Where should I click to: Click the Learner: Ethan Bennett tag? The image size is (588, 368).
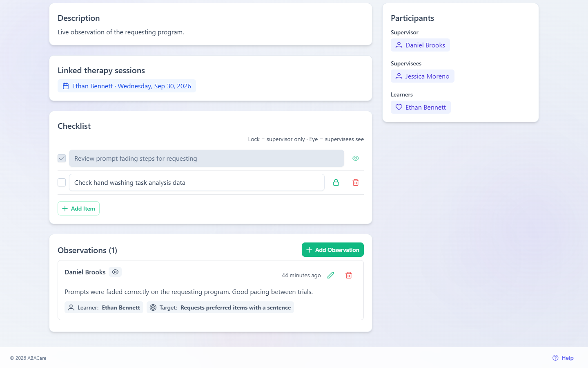[104, 307]
